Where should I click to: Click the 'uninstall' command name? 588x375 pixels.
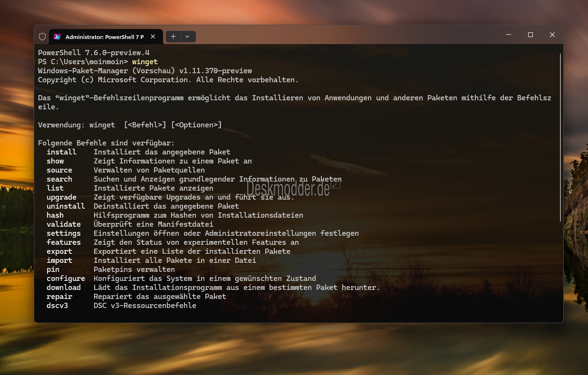point(66,206)
